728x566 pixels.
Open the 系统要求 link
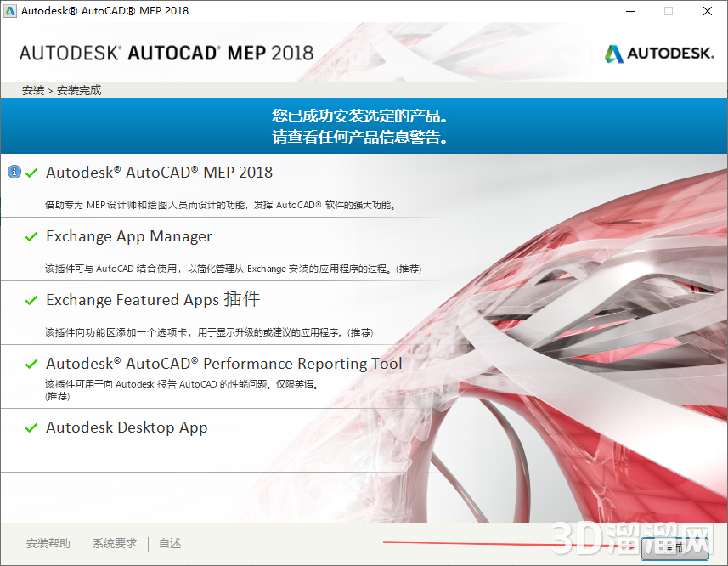[x=115, y=543]
